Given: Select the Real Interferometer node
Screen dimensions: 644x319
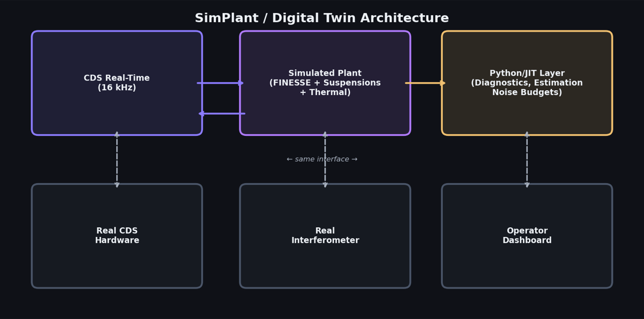Looking at the screenshot, I should [x=325, y=235].
